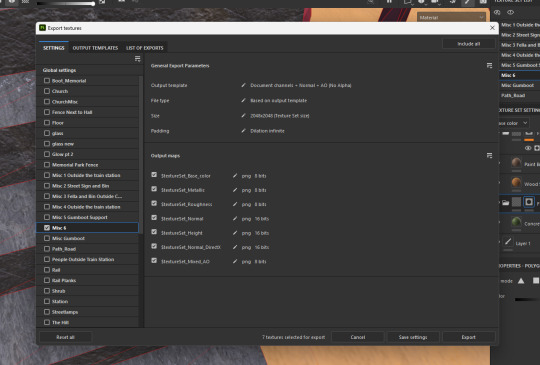Screen dimensions: 540x365
Task: Switch to the List of Exports tab
Action: coord(145,48)
